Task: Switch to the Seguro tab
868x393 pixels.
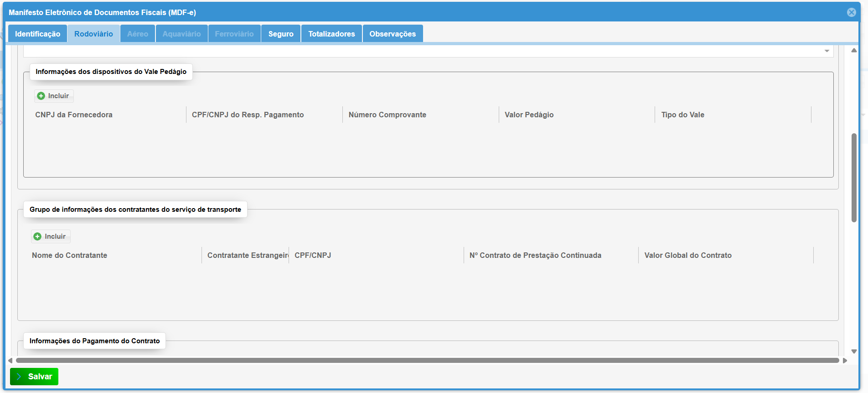Action: [x=281, y=34]
